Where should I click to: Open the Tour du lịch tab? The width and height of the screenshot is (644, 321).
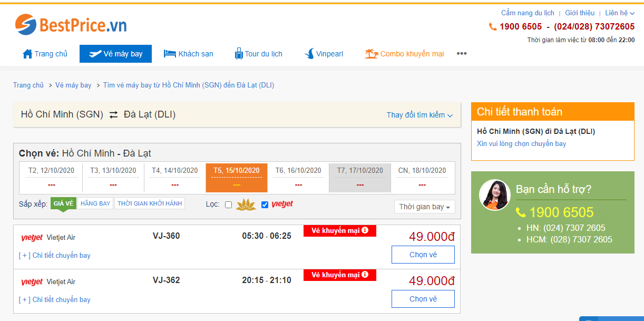coord(258,54)
